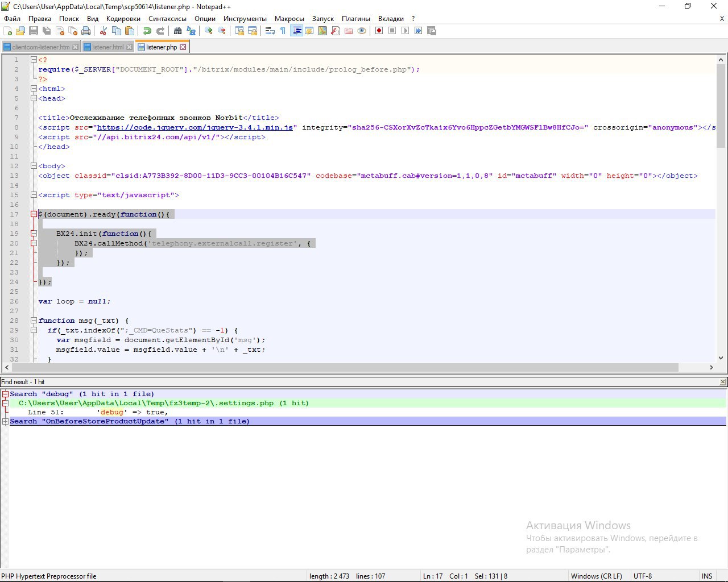Collapse Search "debug" result group
728x582 pixels.
tap(5, 394)
